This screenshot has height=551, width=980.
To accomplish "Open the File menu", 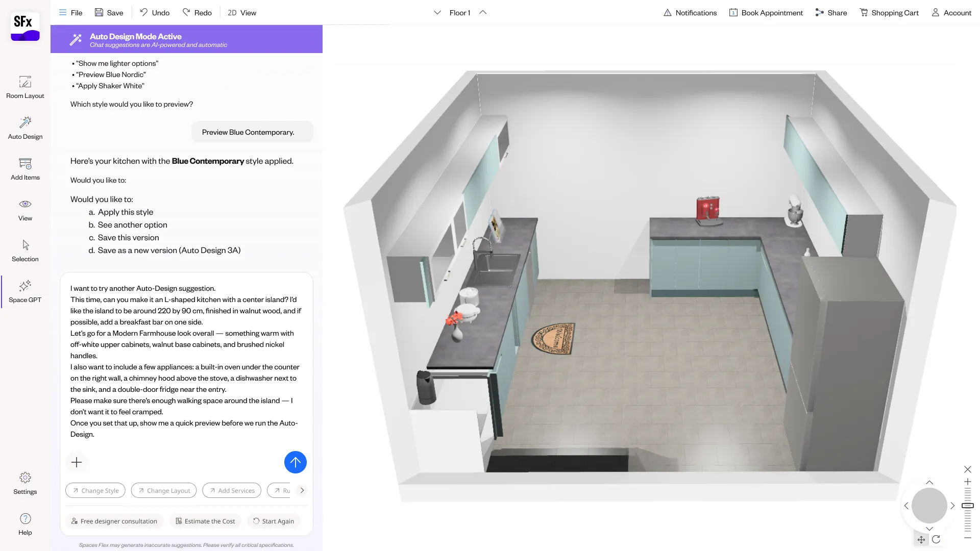I will 70,13.
